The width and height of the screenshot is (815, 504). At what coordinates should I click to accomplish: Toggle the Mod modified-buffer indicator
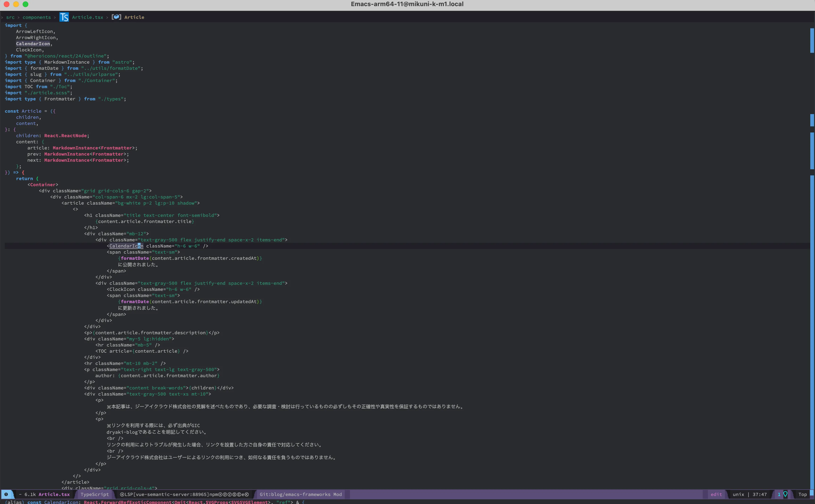tap(337, 495)
